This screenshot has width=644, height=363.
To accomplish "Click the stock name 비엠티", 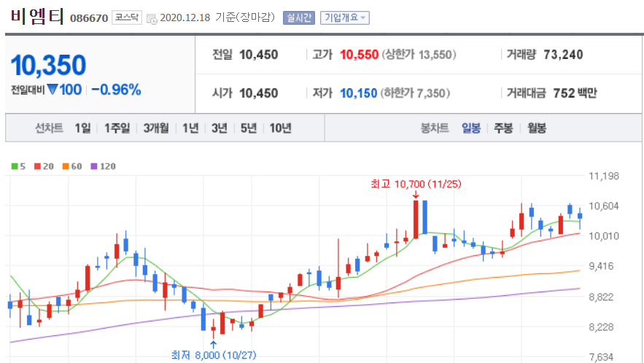I will (x=37, y=17).
